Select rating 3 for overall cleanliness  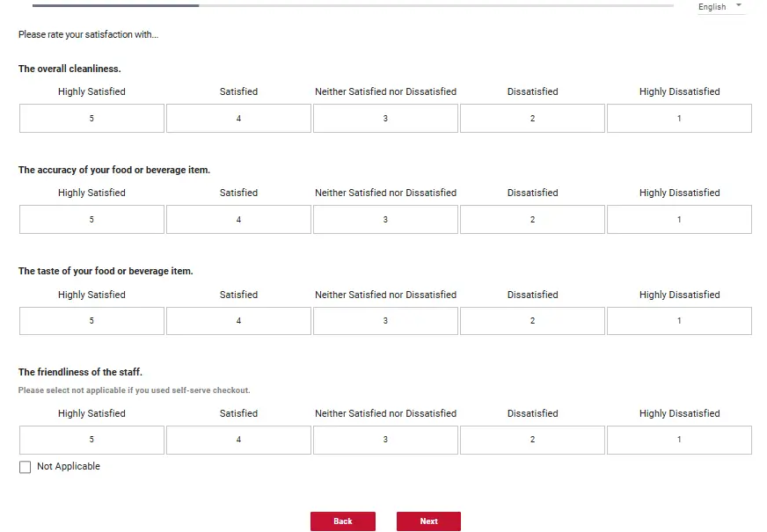click(385, 119)
